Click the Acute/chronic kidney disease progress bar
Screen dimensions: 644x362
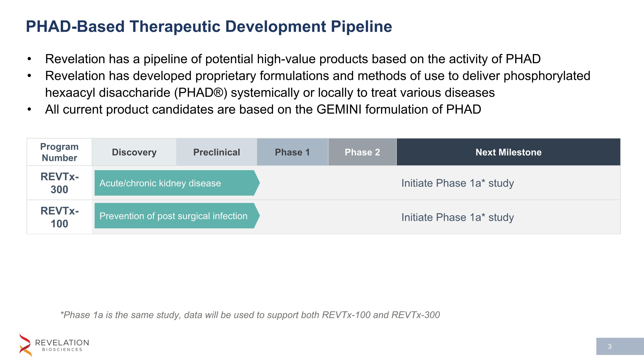tap(175, 183)
